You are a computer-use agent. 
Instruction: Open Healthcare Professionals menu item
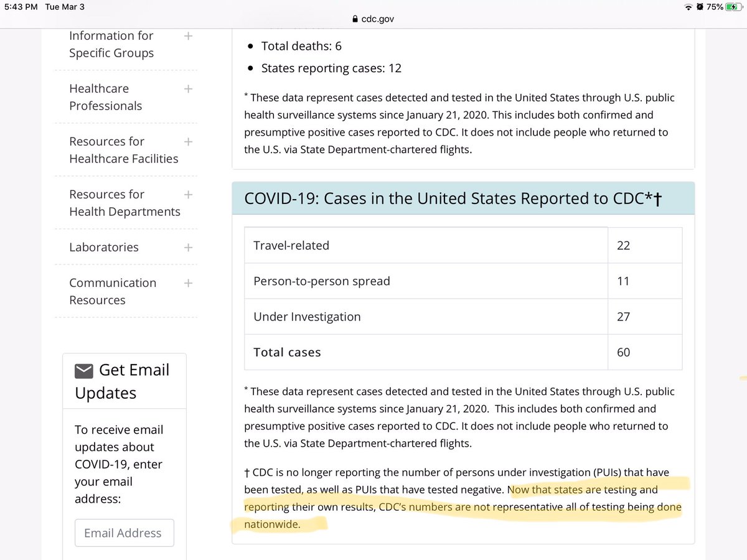pyautogui.click(x=105, y=97)
